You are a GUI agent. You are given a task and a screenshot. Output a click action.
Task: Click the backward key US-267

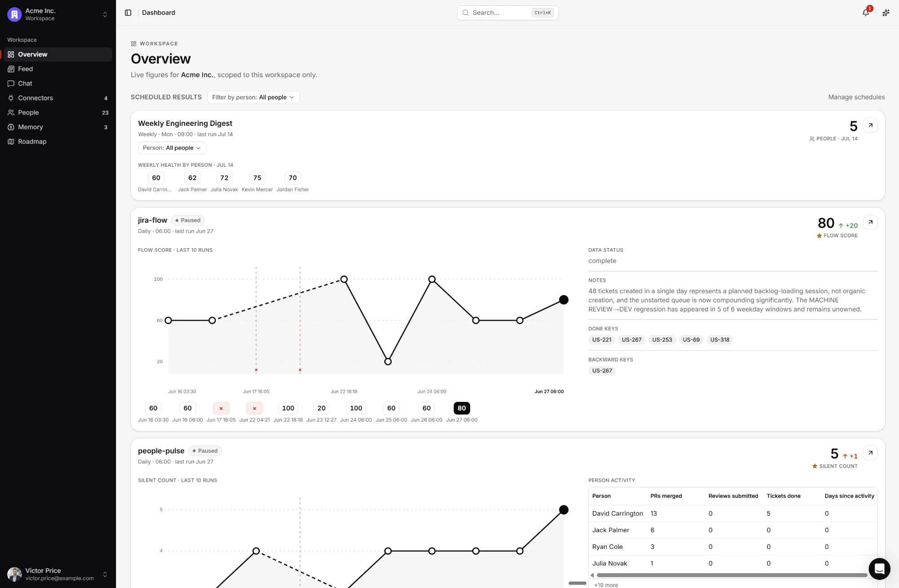[602, 371]
